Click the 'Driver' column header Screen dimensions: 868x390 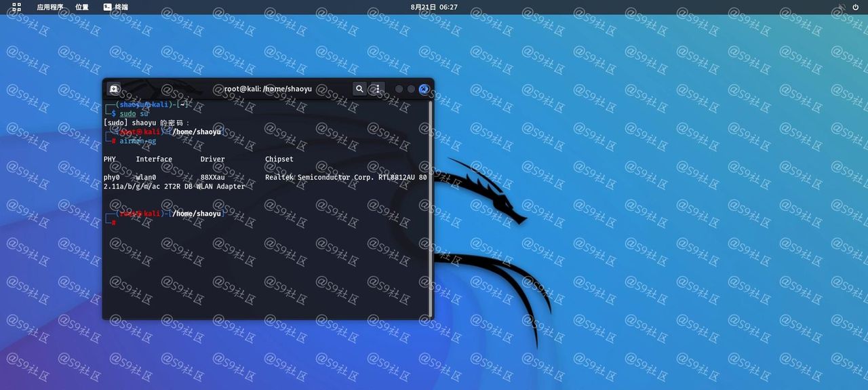point(212,159)
